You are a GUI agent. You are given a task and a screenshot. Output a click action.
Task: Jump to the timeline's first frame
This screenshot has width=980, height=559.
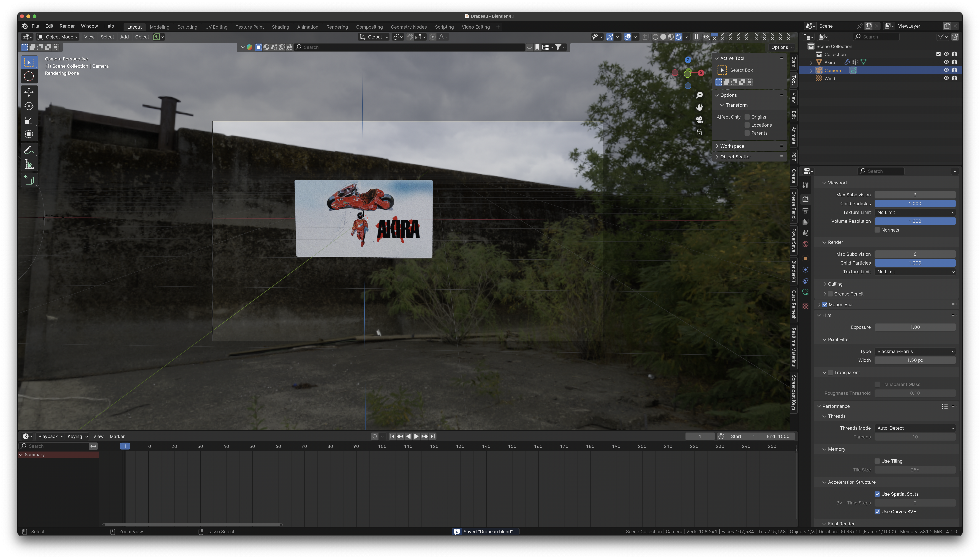(x=392, y=436)
